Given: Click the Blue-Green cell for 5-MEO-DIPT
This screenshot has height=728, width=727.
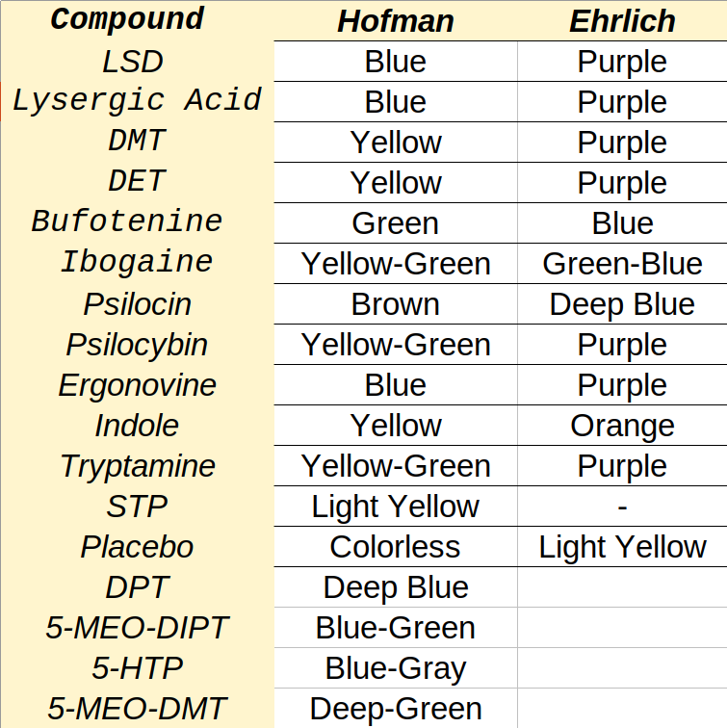Looking at the screenshot, I should point(396,627).
